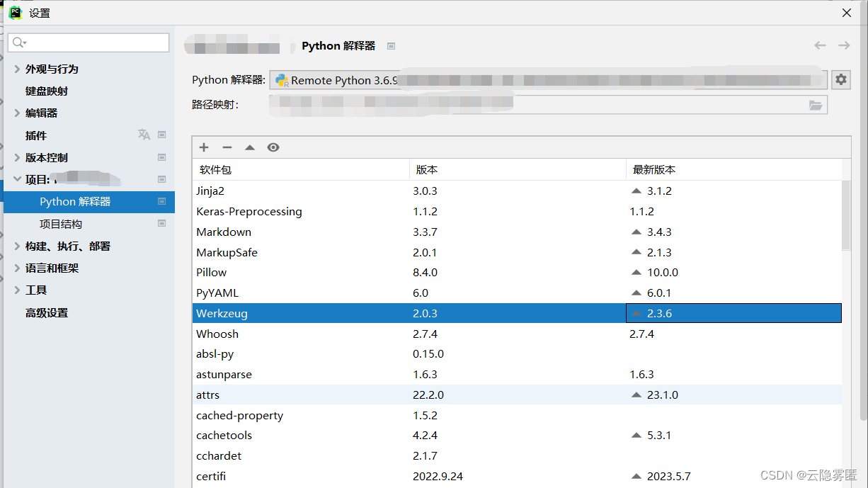
Task: Expand the 编辑器 settings section
Action: pyautogui.click(x=18, y=113)
